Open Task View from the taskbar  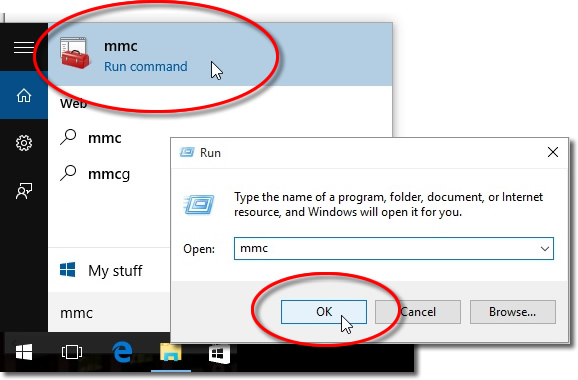click(x=72, y=352)
